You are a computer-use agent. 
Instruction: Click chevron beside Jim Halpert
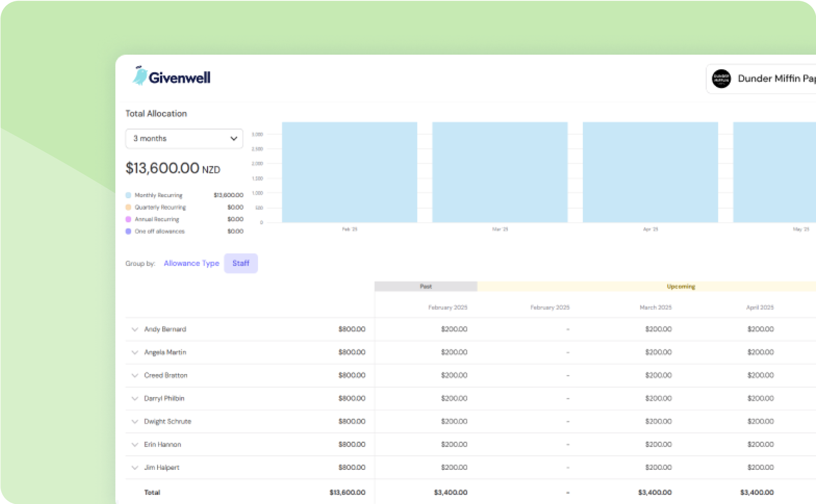pos(135,468)
